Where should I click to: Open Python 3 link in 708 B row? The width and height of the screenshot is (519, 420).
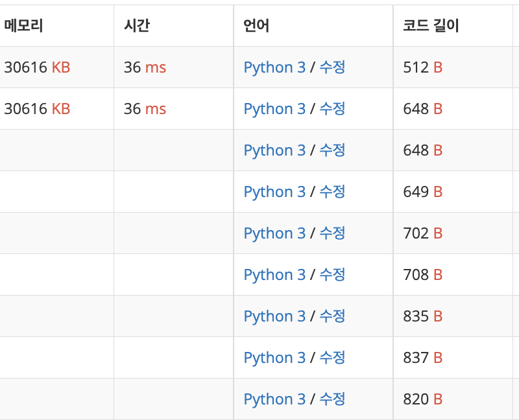click(x=274, y=275)
